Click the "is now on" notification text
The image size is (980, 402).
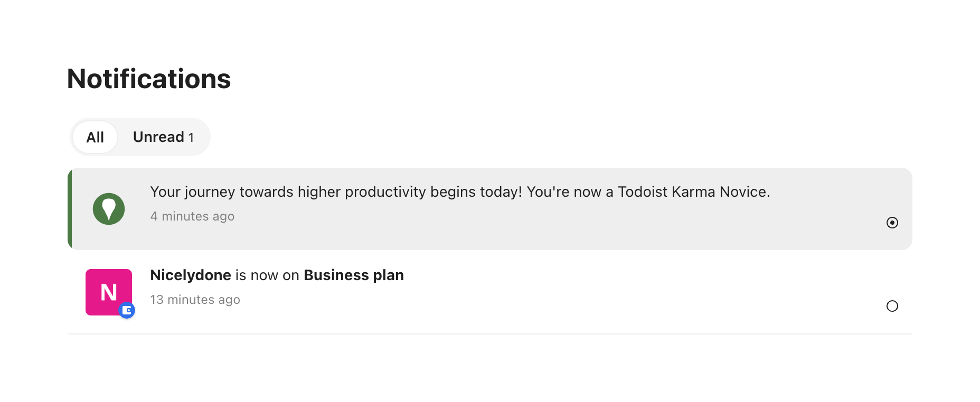pyautogui.click(x=267, y=275)
